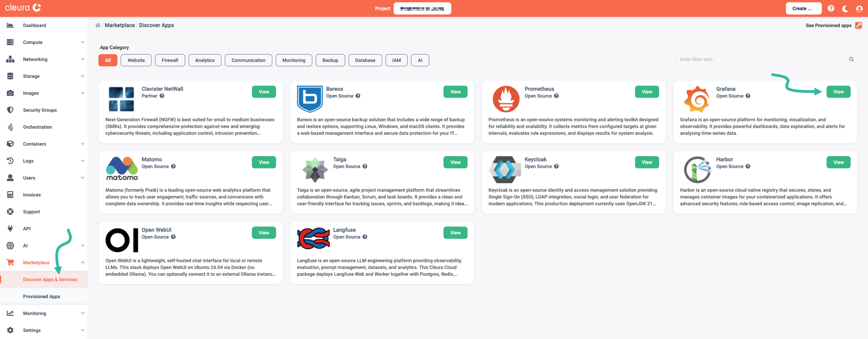Select the Database category filter

point(365,60)
